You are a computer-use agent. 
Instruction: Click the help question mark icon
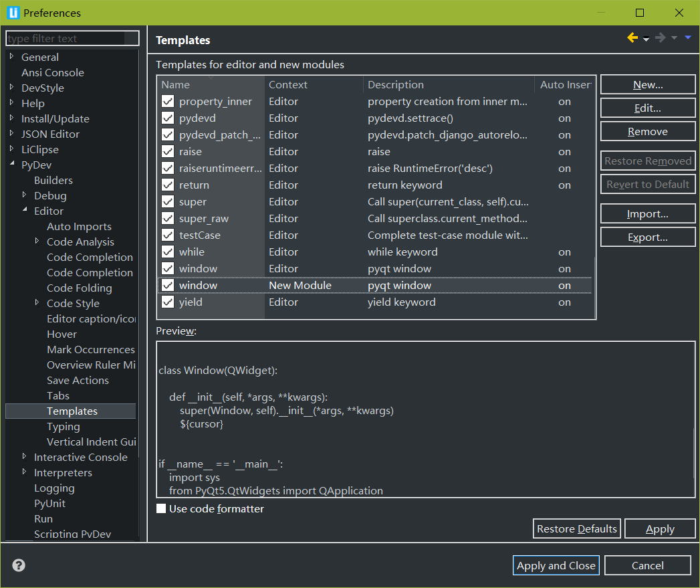click(19, 565)
